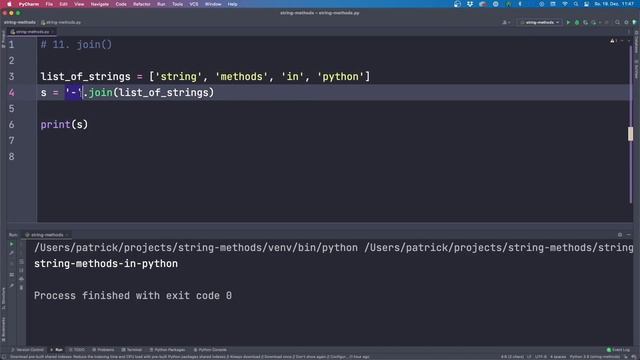Screen dimensions: 640x360
Task: Open the Python Packages tool window
Action: tap(167, 350)
